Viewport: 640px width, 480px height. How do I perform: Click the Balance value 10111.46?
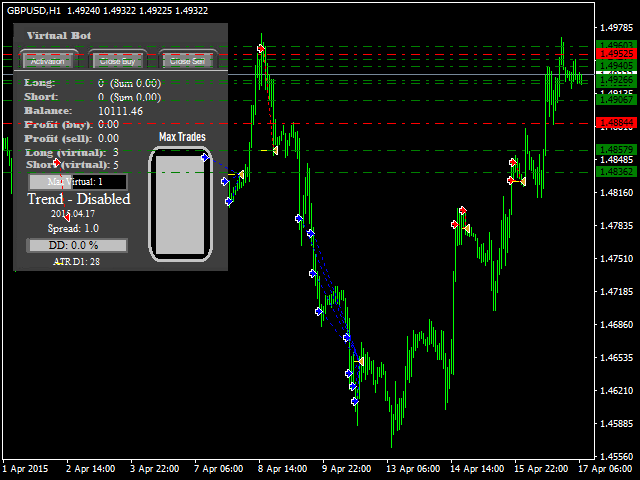pos(120,111)
